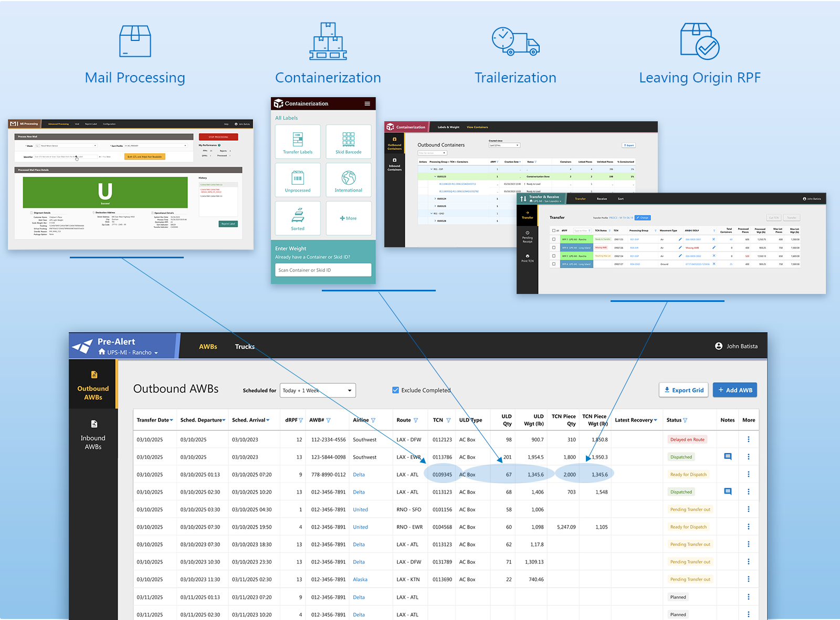Click the Ready for Dispatch status for TCN 0109345
Image resolution: width=840 pixels, height=620 pixels.
coord(688,475)
